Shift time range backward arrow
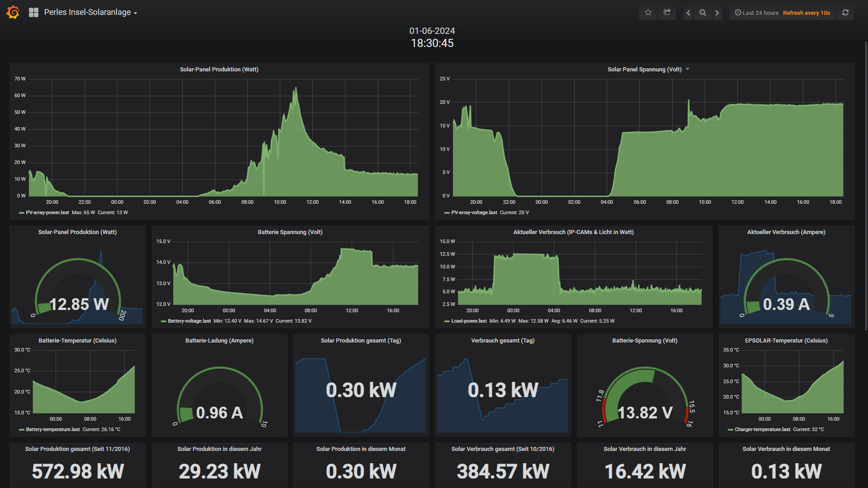The image size is (868, 488). (688, 13)
